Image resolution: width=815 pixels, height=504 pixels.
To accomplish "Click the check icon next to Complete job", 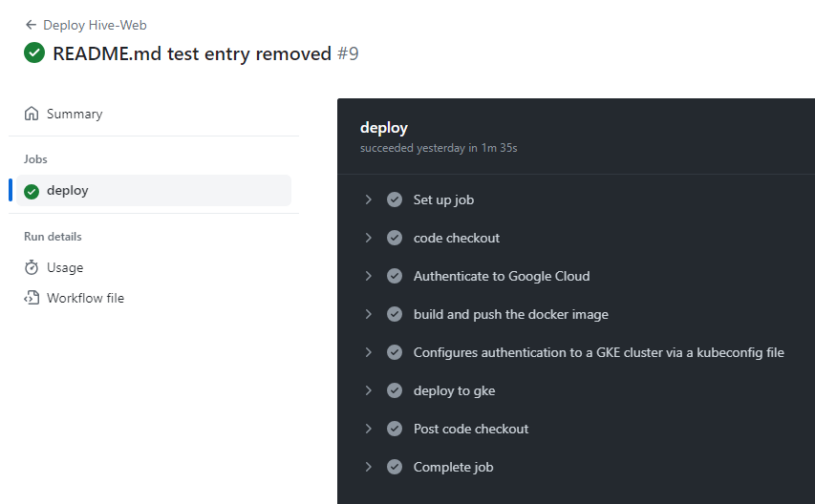I will click(395, 467).
